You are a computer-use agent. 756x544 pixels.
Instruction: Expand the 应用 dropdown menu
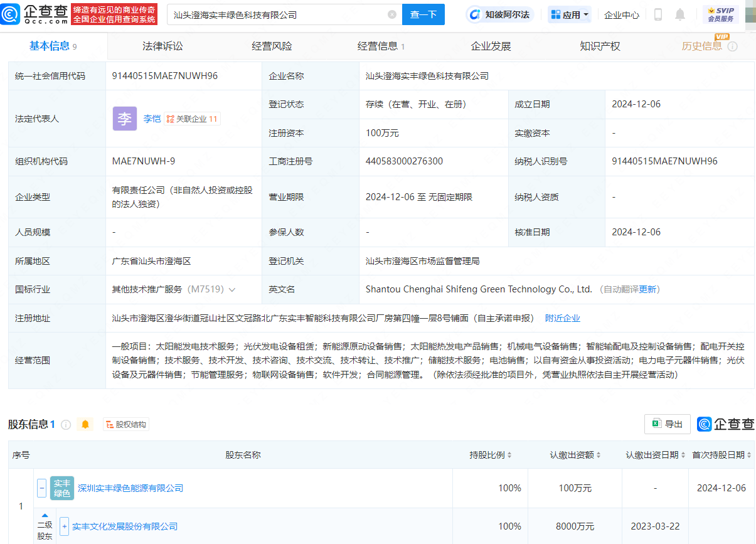570,14
